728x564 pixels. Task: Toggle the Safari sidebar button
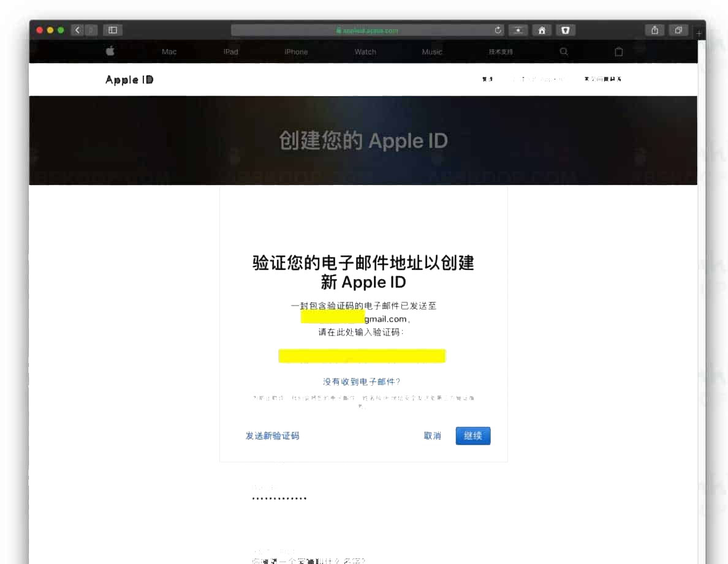coord(113,30)
